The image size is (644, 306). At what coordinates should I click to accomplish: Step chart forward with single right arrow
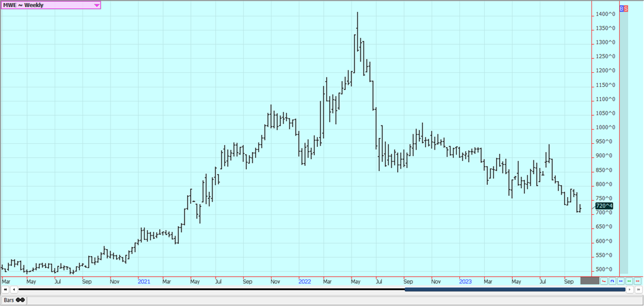coord(629,290)
